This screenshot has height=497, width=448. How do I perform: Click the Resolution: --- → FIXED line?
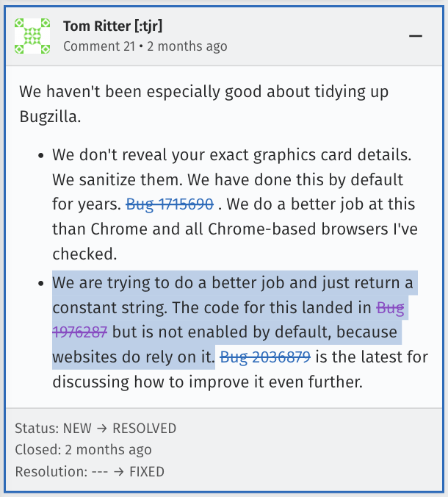tap(90, 472)
